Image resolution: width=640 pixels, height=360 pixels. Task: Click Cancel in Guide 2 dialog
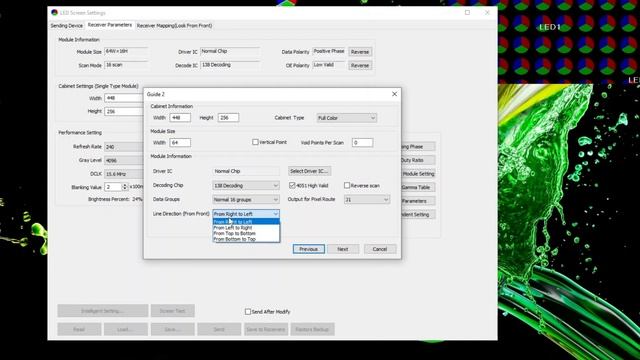click(380, 249)
